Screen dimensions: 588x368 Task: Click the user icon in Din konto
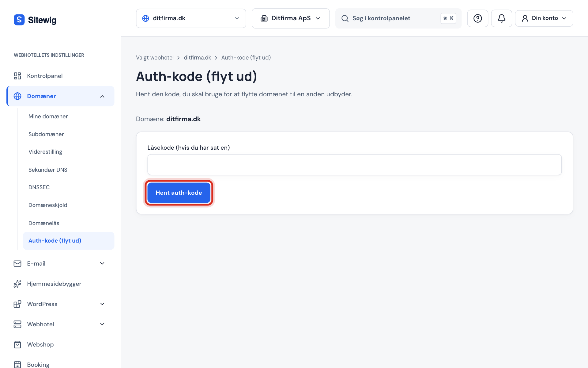tap(525, 18)
